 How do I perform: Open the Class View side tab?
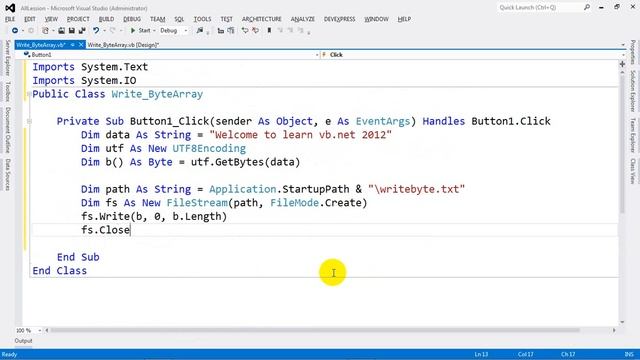(633, 171)
